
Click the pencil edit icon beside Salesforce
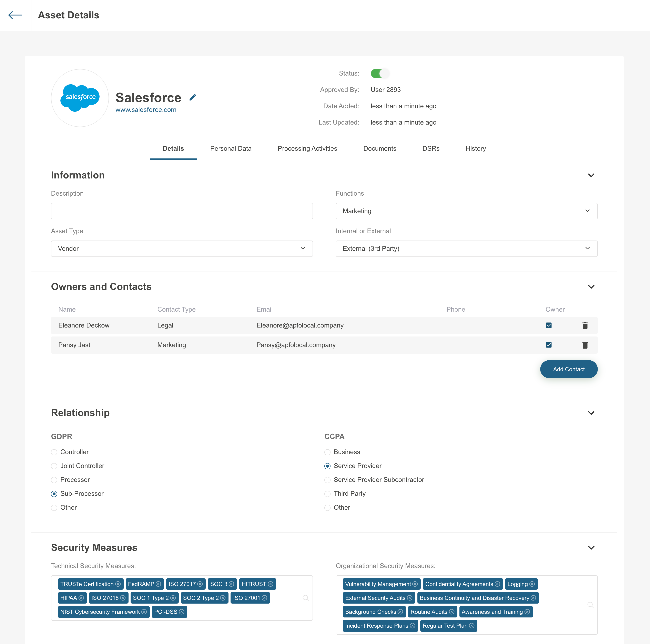(192, 98)
